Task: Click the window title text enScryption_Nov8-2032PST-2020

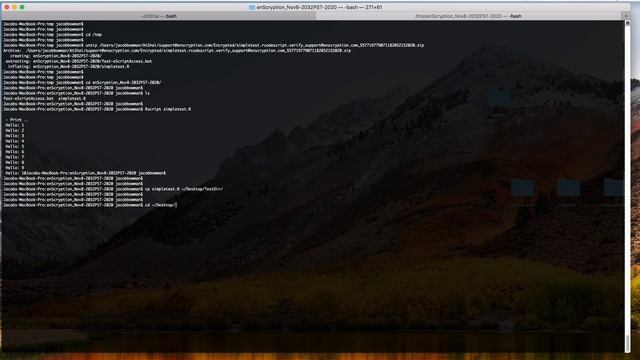Action: [x=297, y=7]
